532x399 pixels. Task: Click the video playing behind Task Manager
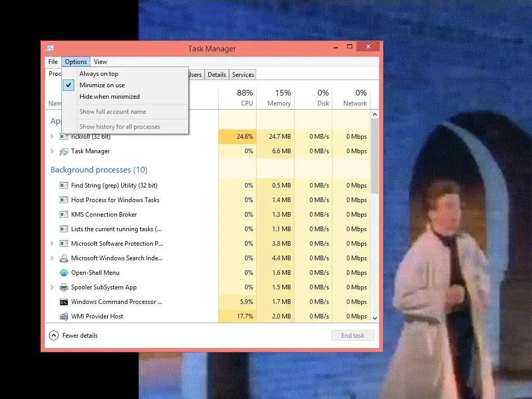click(457, 199)
